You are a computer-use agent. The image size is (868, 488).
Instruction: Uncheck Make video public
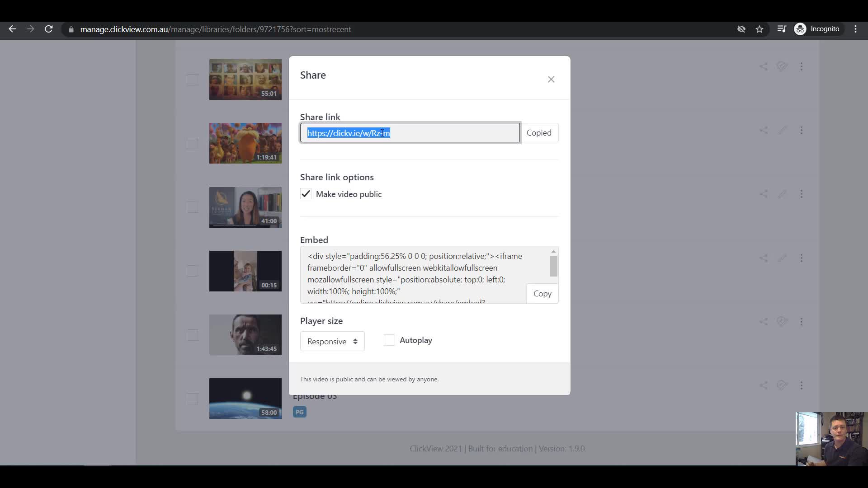[306, 194]
